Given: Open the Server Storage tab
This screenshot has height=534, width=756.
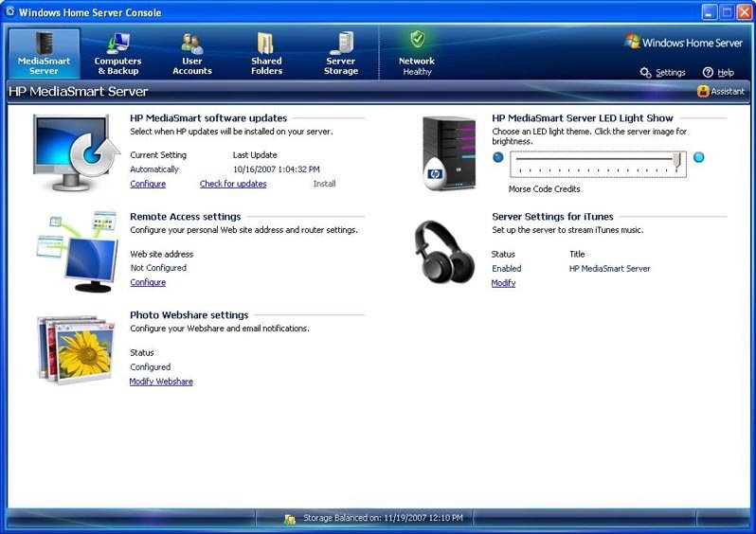Looking at the screenshot, I should click(x=341, y=53).
